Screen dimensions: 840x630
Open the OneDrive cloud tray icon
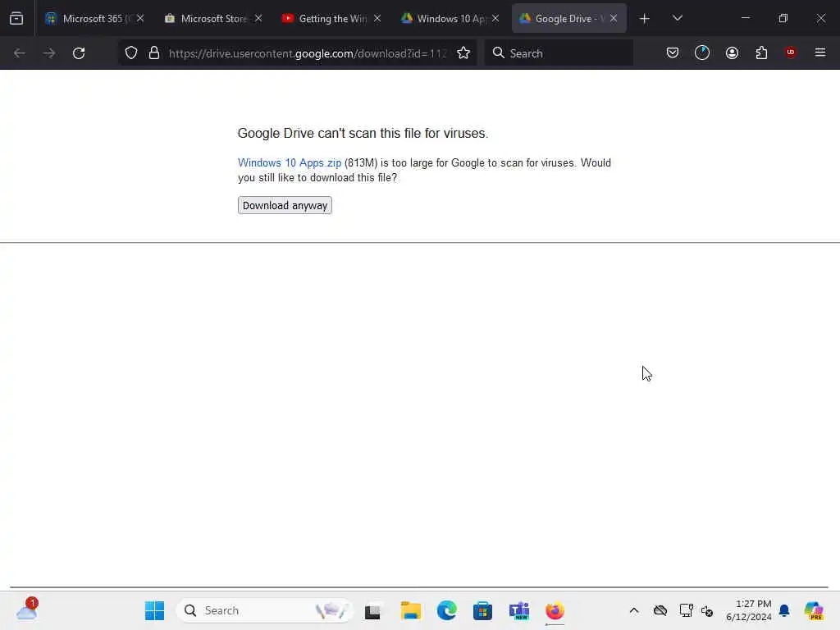[660, 610]
